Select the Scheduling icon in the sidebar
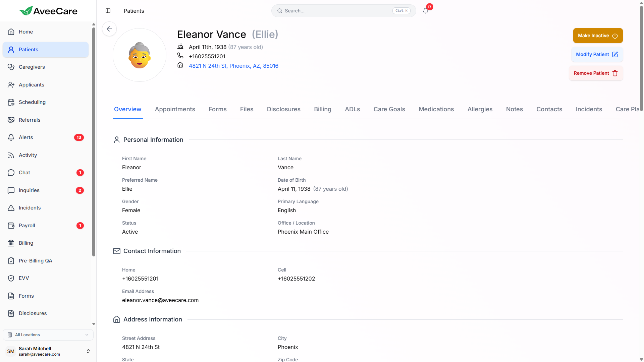Image resolution: width=644 pixels, height=362 pixels. tap(11, 102)
